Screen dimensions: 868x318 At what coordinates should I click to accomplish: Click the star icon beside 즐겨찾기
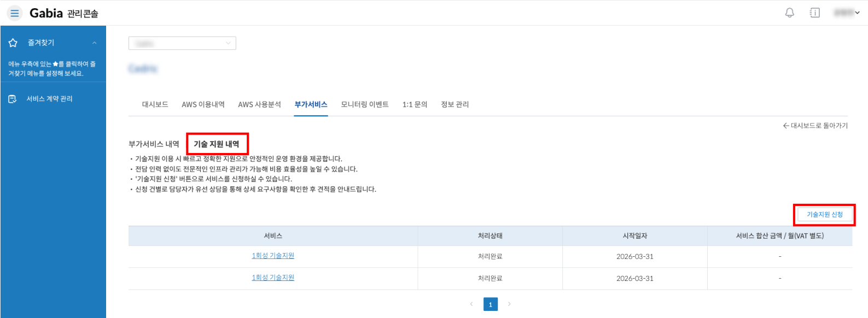[x=13, y=43]
